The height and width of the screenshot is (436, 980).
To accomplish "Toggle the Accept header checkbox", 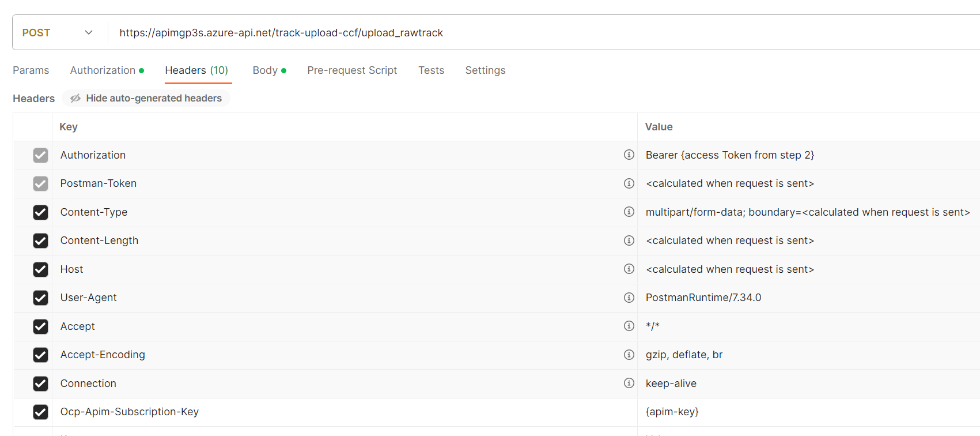I will 40,326.
